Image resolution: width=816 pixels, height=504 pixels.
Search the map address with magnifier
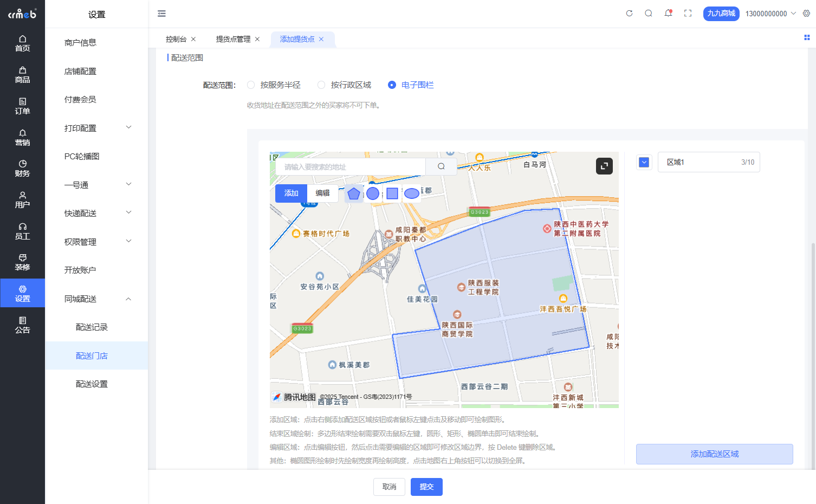tap(441, 166)
